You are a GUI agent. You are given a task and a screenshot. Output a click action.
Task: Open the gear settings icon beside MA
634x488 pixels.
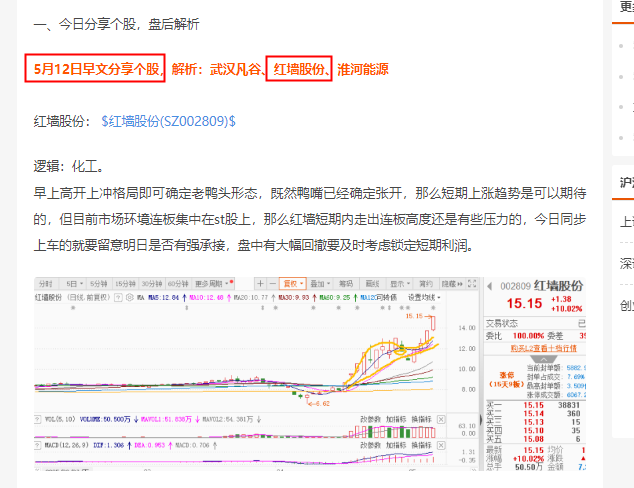(129, 298)
